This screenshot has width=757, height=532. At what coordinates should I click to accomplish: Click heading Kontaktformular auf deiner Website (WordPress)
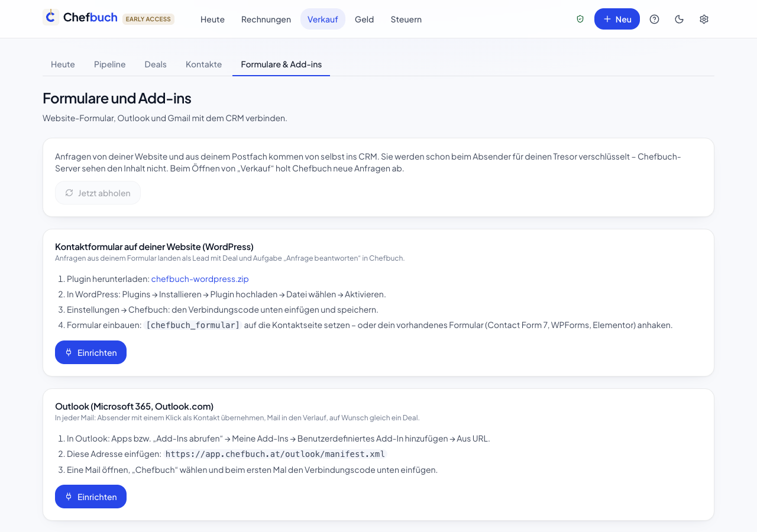click(154, 246)
